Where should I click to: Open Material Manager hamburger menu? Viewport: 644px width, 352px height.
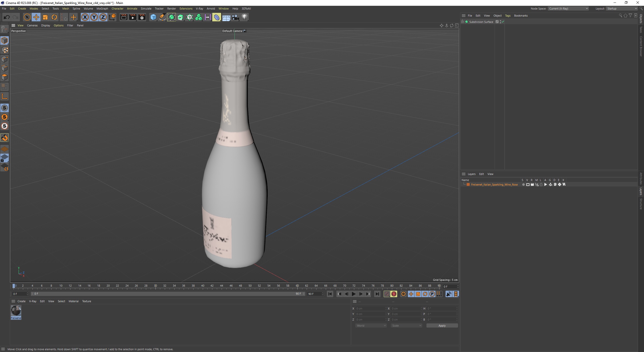(13, 301)
